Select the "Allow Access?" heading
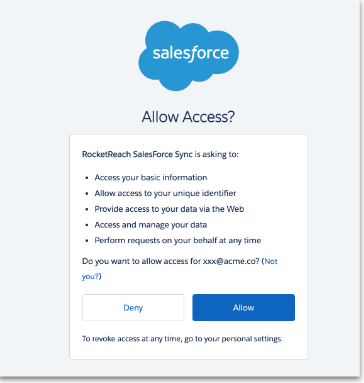Screen dimensions: 364x383 (188, 117)
